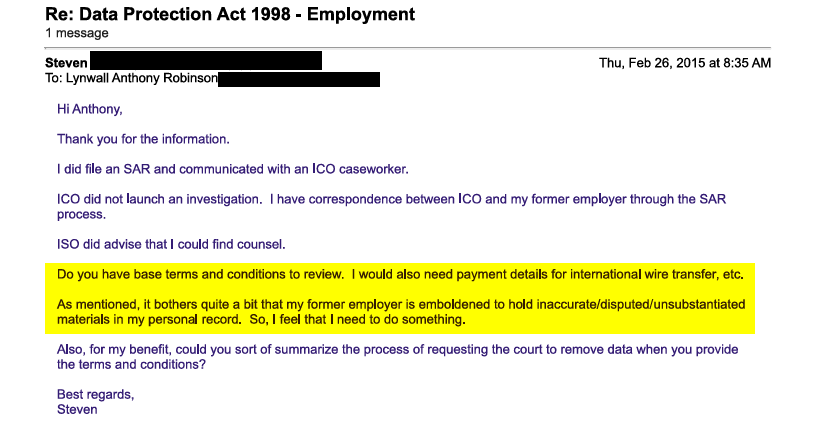Click the redacted recipient address bar

[x=299, y=80]
